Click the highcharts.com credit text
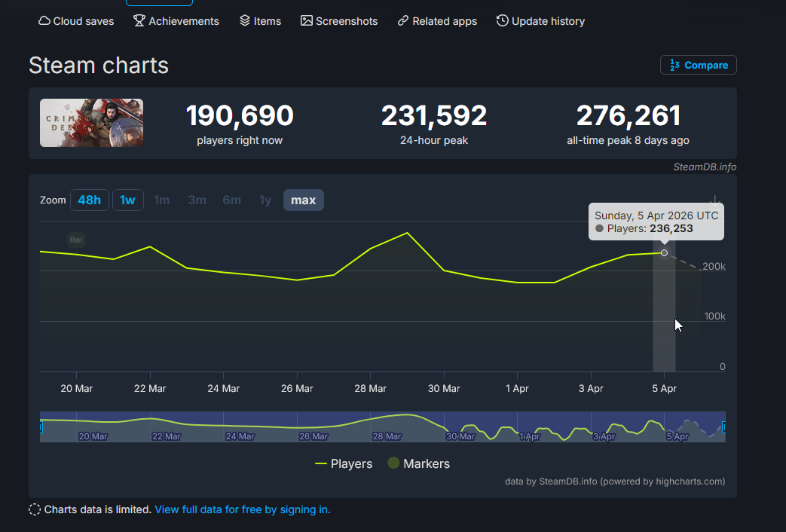 tap(615, 482)
